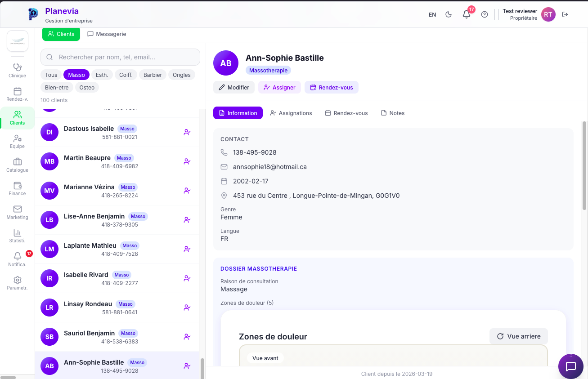
Task: Assign icon for Laplante Mathieu
Action: [x=187, y=249]
